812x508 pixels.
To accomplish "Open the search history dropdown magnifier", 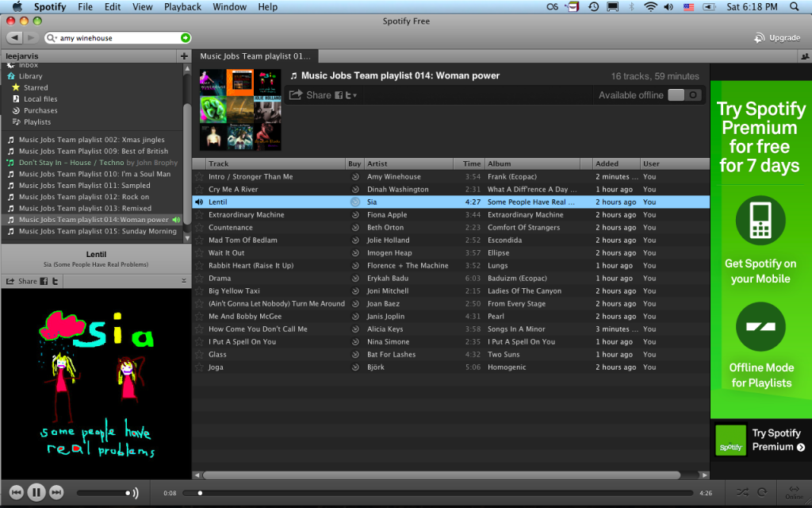I will coord(52,38).
